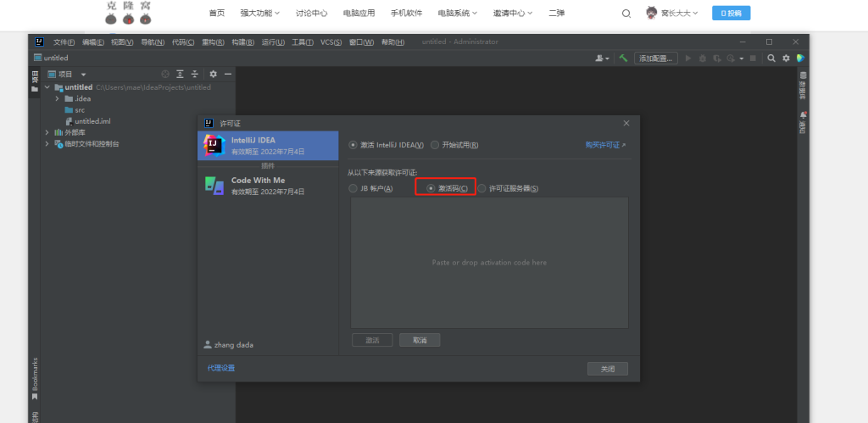Viewport: 868px width, 423px height.
Task: Select IntelliJ IDEA in license product list
Action: tap(268, 146)
